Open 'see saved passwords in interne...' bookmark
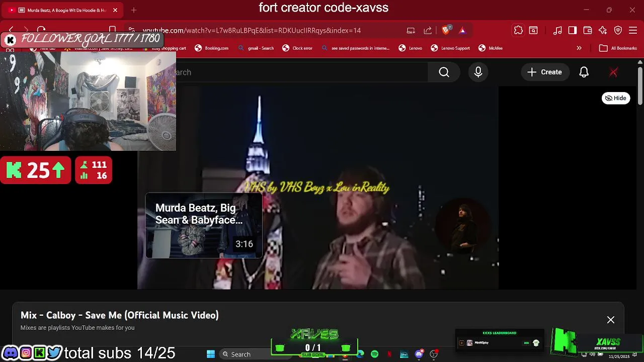 pos(355,48)
